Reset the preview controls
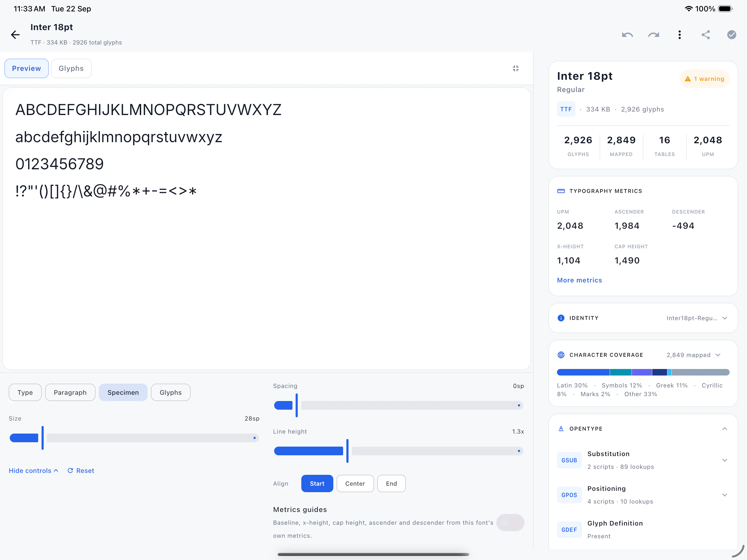Image resolution: width=747 pixels, height=560 pixels. pyautogui.click(x=81, y=470)
